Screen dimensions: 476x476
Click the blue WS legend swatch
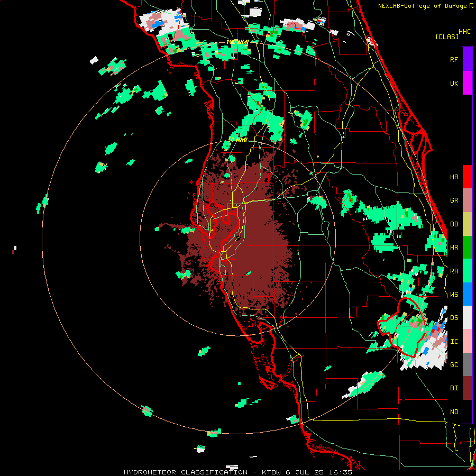(467, 294)
